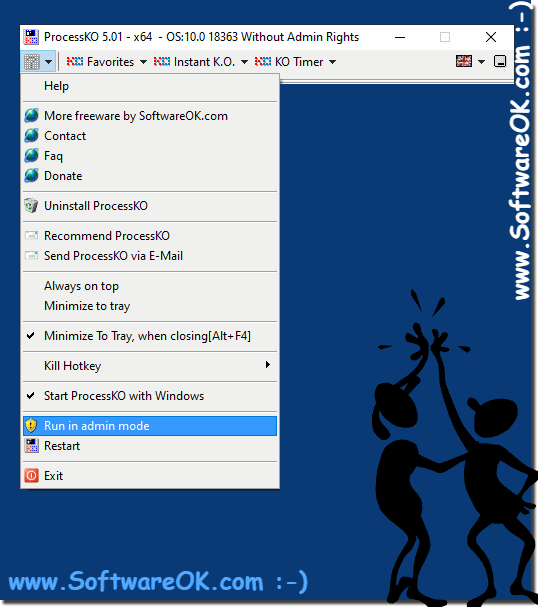This screenshot has height=607, width=538.
Task: Click the envelope icon beside Send via E-Mail
Action: click(31, 255)
